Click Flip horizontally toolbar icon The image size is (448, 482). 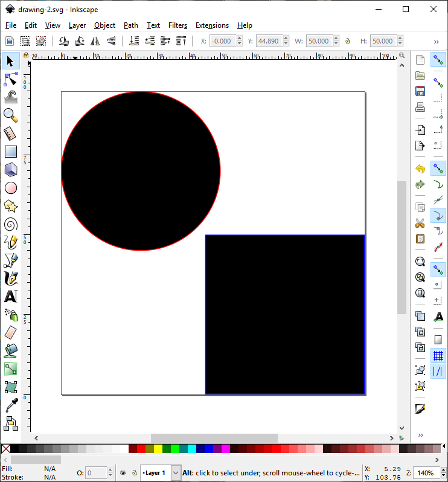pos(95,41)
